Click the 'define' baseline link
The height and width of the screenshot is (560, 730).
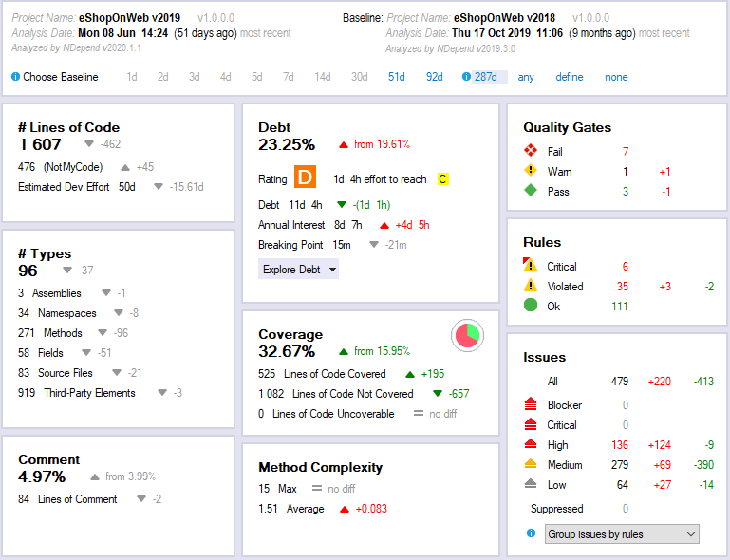(x=570, y=77)
